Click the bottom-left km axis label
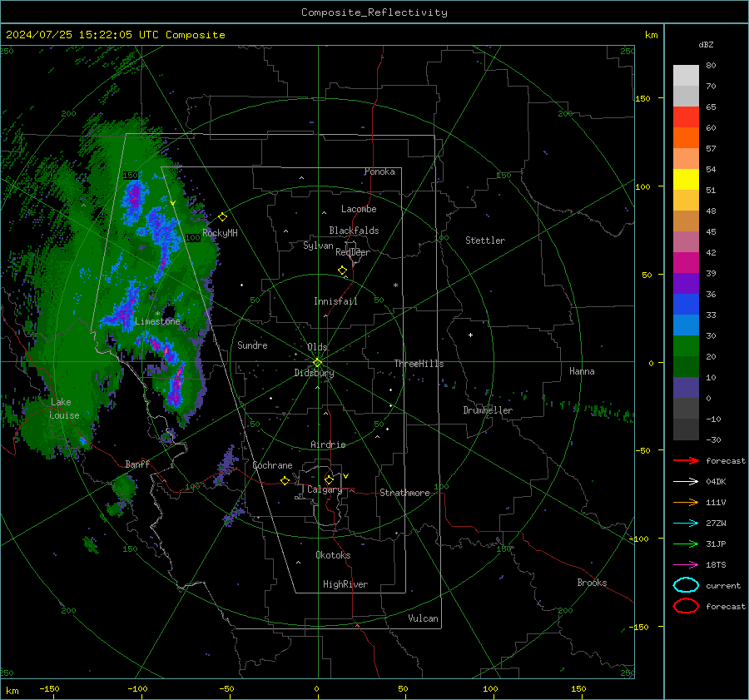Viewport: 749px width, 700px height. [x=12, y=691]
